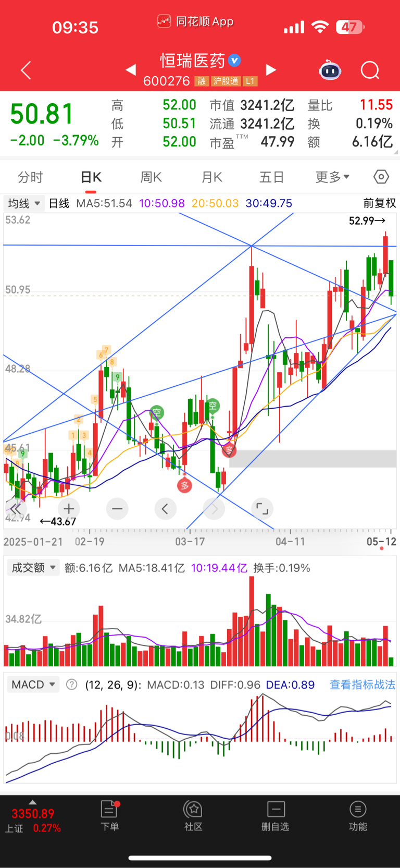400x868 pixels.
Task: Go back with the left arrow
Action: 26,70
